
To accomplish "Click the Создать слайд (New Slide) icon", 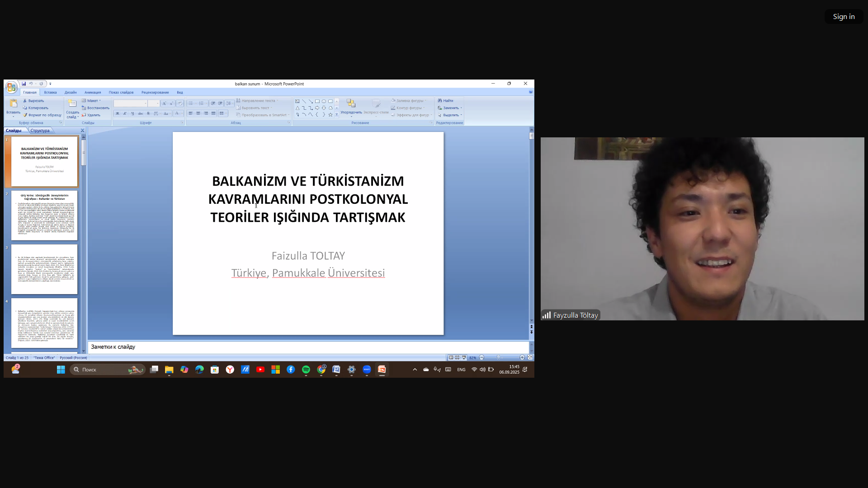I will (x=72, y=104).
